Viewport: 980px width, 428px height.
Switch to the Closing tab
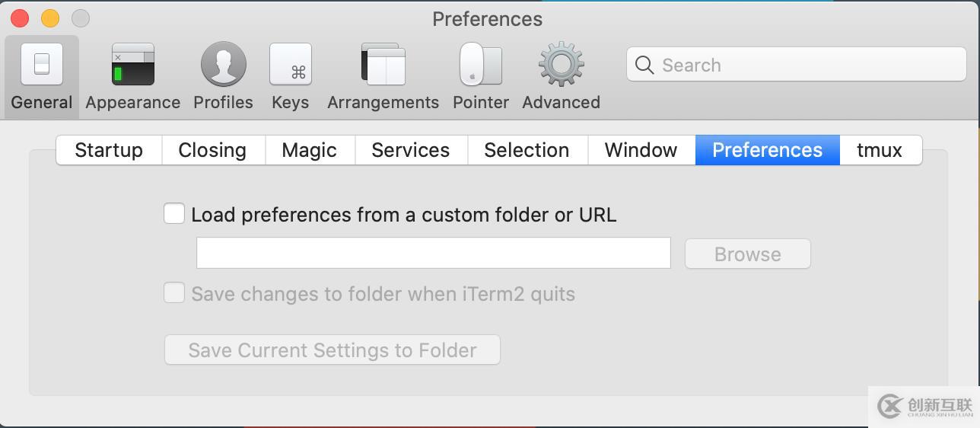pyautogui.click(x=212, y=150)
